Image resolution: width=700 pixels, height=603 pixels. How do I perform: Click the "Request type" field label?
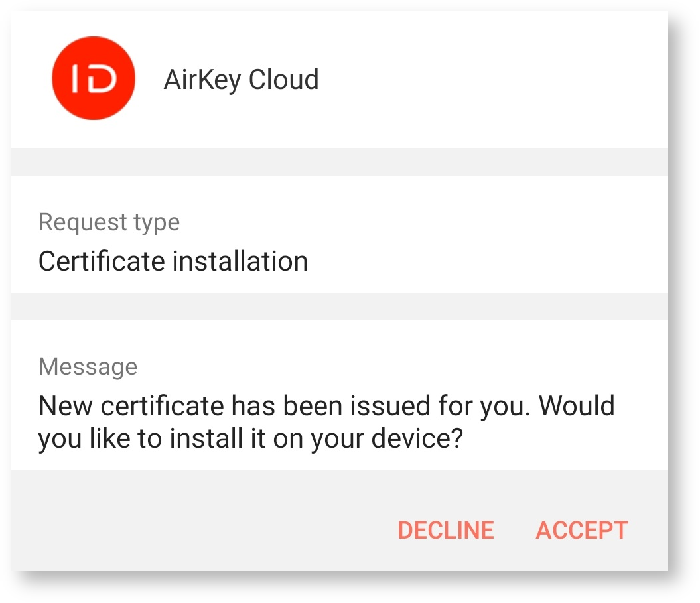pos(109,222)
